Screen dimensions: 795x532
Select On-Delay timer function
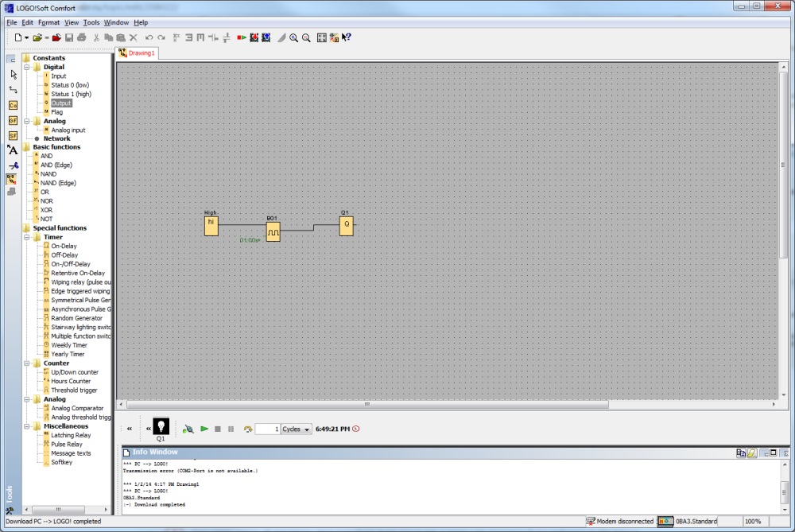point(64,246)
